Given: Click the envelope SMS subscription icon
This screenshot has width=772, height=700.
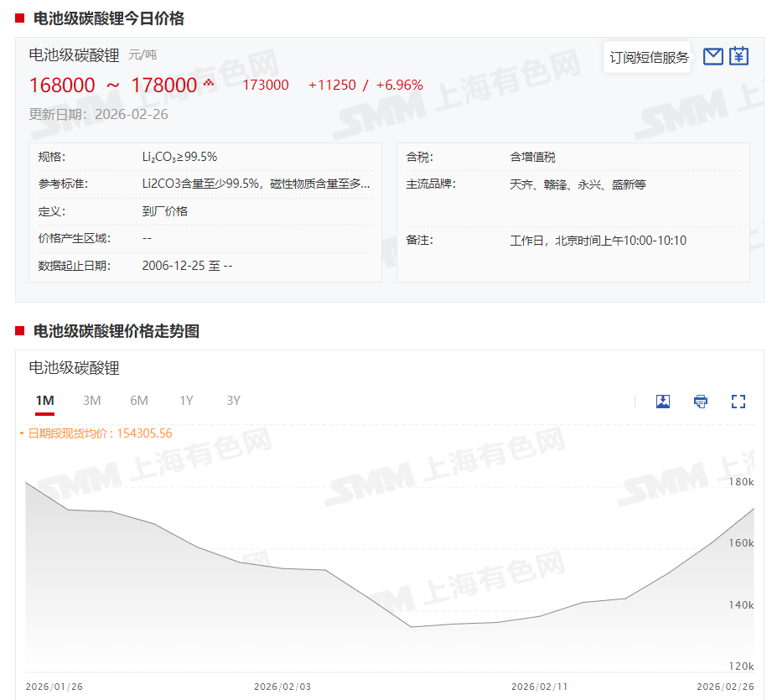Looking at the screenshot, I should [x=712, y=56].
